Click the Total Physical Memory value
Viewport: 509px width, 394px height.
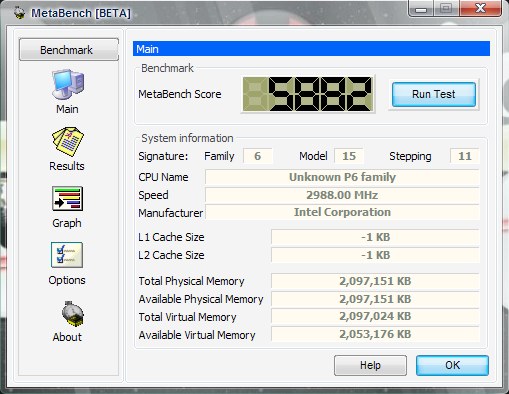pos(375,281)
